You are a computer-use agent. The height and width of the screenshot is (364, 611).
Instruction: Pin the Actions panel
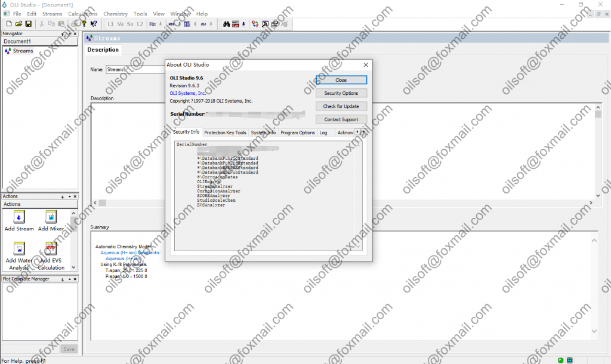[x=63, y=196]
